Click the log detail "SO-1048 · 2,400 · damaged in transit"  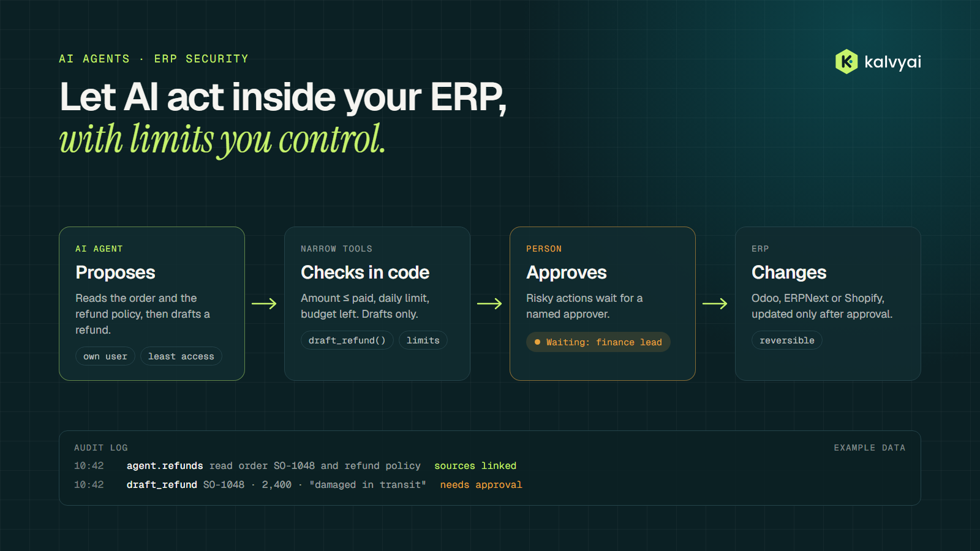(314, 485)
